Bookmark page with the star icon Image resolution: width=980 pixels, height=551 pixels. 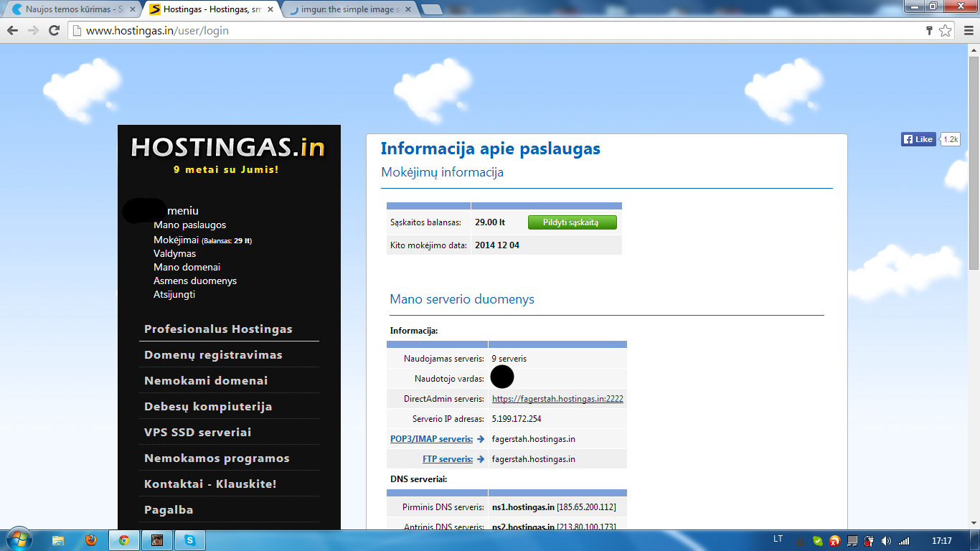[946, 31]
